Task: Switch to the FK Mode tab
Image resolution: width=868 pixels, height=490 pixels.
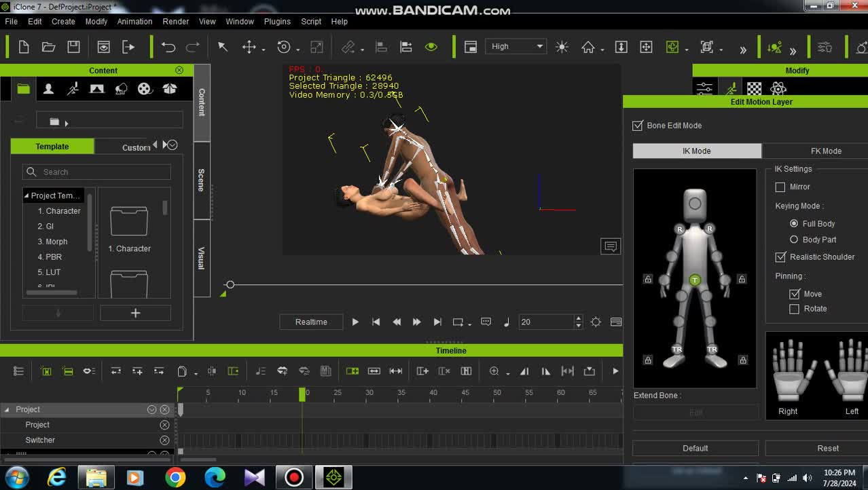Action: click(x=825, y=151)
